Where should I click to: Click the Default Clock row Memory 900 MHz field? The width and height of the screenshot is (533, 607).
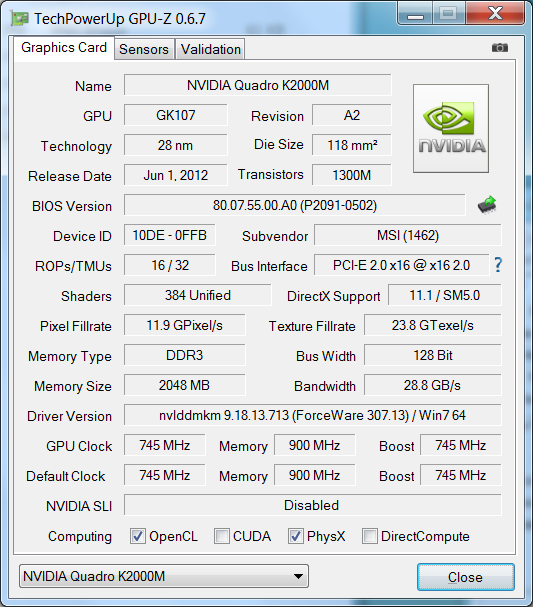coord(314,475)
